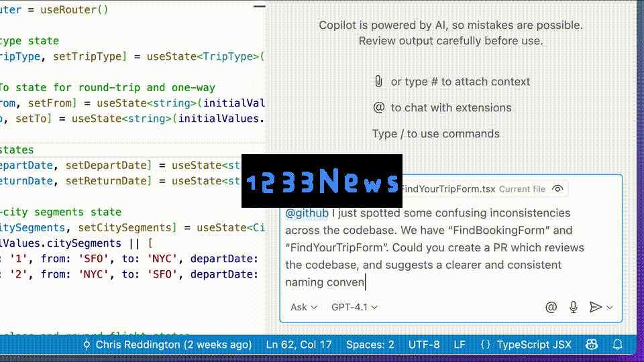Click the code line starting with '1'
644x362 pixels.
[129, 259]
